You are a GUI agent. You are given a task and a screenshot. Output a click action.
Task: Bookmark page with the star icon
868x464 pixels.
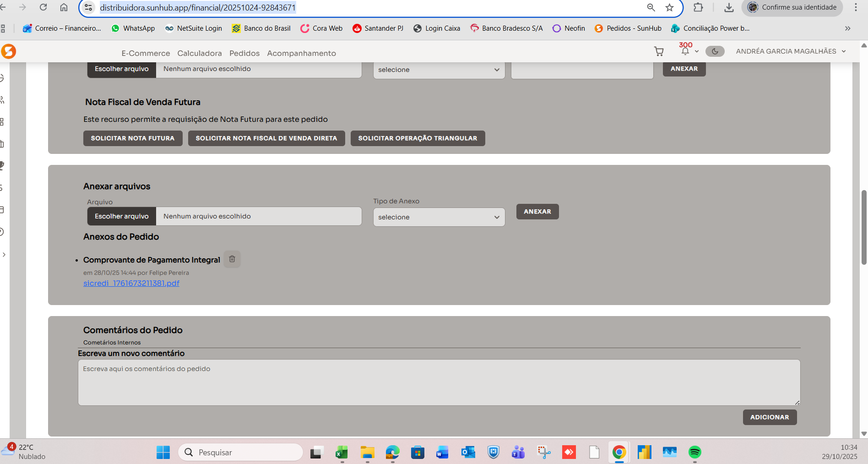coord(669,7)
